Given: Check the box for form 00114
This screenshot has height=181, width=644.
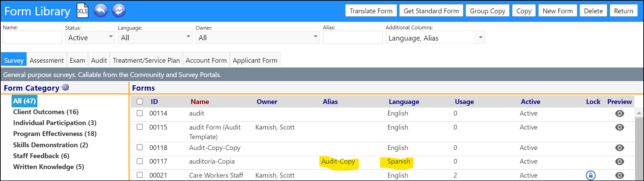Looking at the screenshot, I should (x=140, y=113).
